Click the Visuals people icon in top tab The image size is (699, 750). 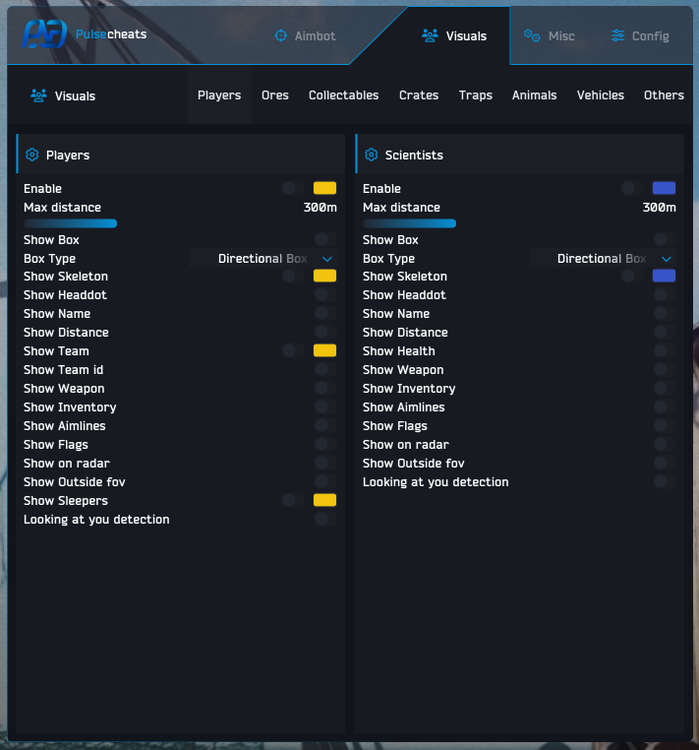pos(430,36)
